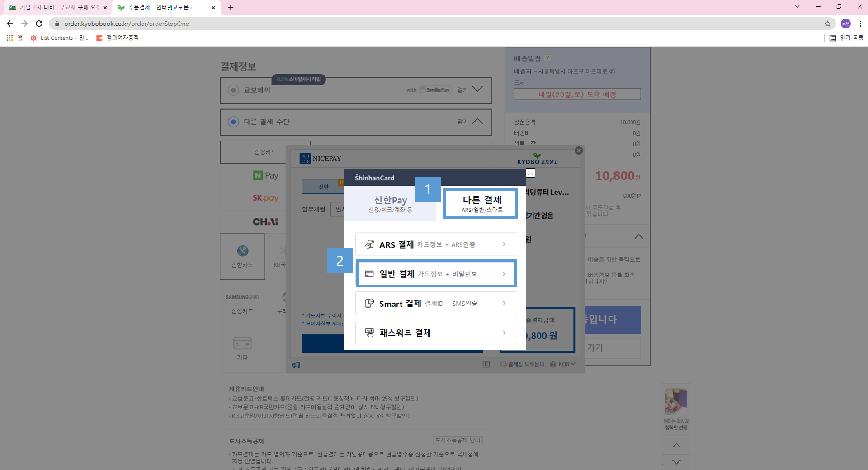Screen dimensions: 868x470
Task: Click the page scroll-to-bottom arrow
Action: [x=676, y=462]
